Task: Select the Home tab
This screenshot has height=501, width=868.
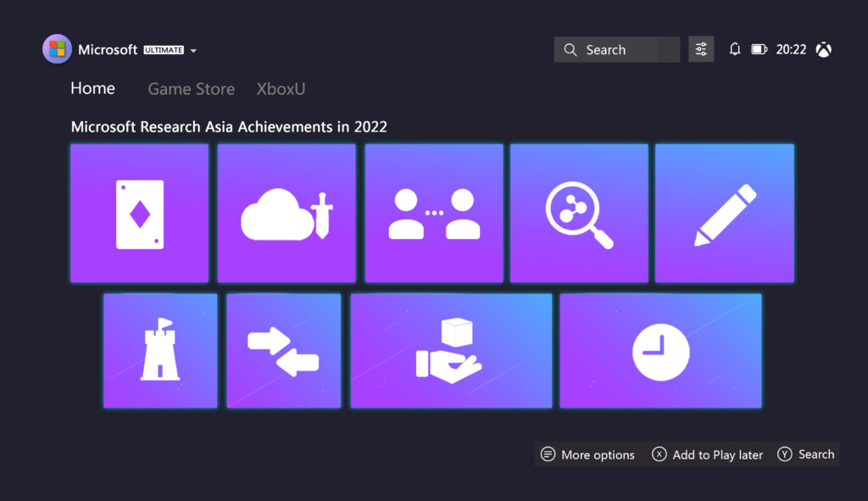Action: tap(92, 88)
